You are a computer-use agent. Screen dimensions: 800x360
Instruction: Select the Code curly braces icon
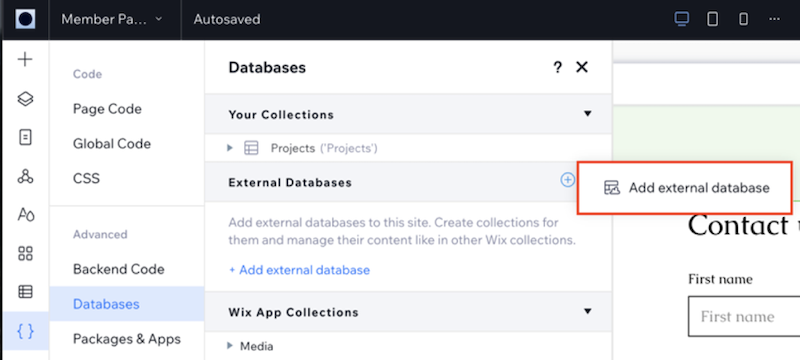(x=26, y=331)
